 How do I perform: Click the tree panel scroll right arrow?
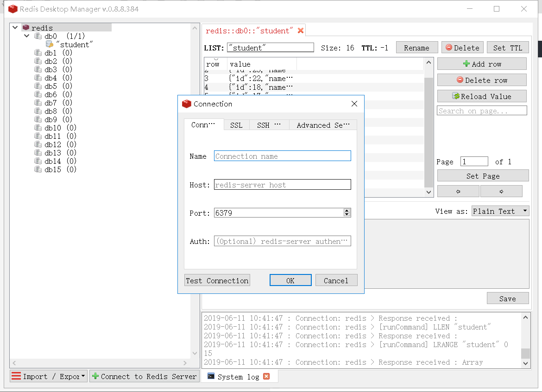coord(185,363)
